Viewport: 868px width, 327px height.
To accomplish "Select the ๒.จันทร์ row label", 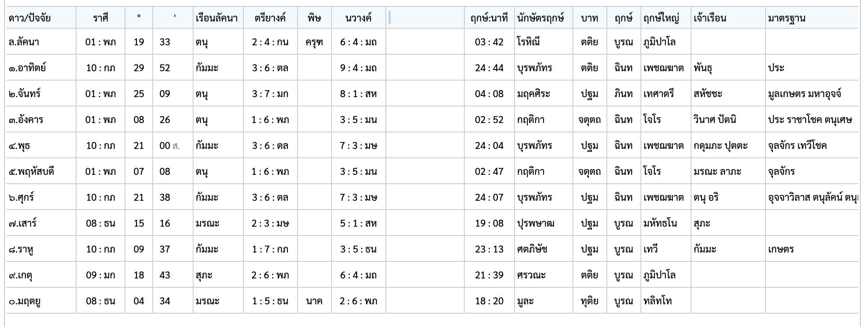I will pos(24,93).
